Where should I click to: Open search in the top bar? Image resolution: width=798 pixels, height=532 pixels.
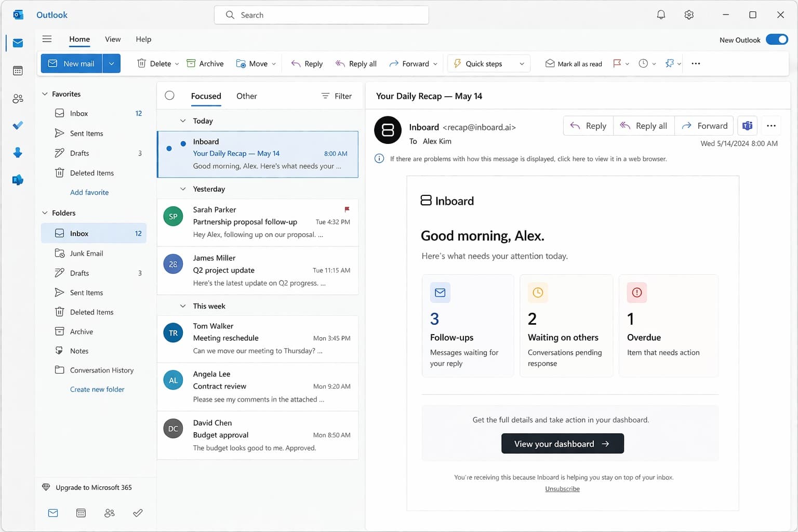coord(321,15)
